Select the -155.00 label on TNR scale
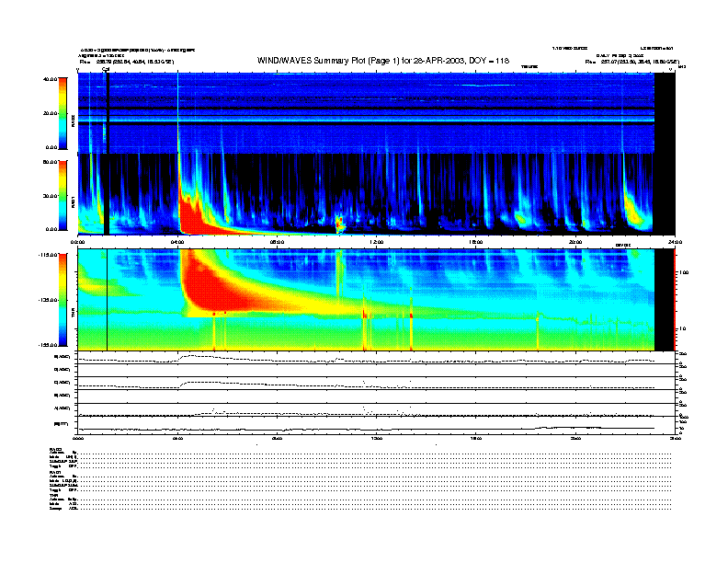 pyautogui.click(x=48, y=345)
